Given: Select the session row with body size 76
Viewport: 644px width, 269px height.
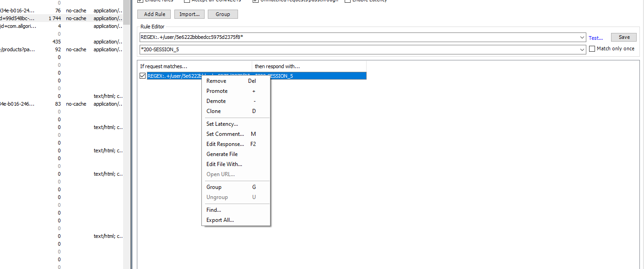Looking at the screenshot, I should [x=61, y=11].
